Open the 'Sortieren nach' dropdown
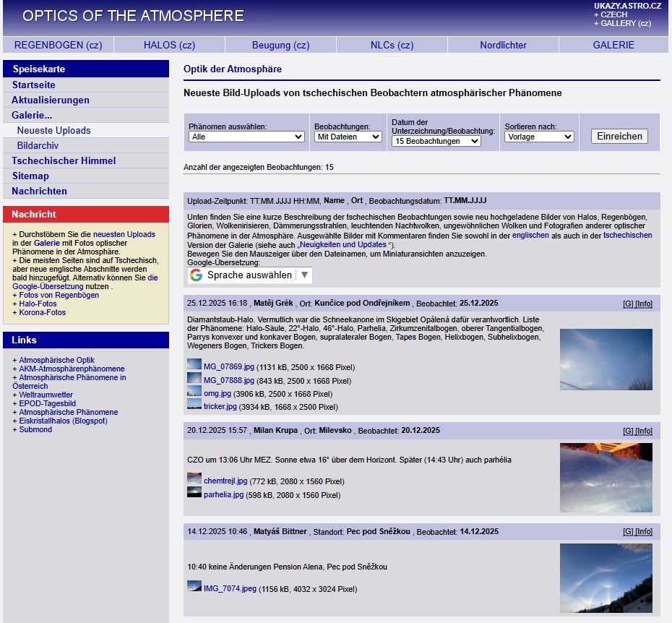The width and height of the screenshot is (672, 623). coord(539,137)
